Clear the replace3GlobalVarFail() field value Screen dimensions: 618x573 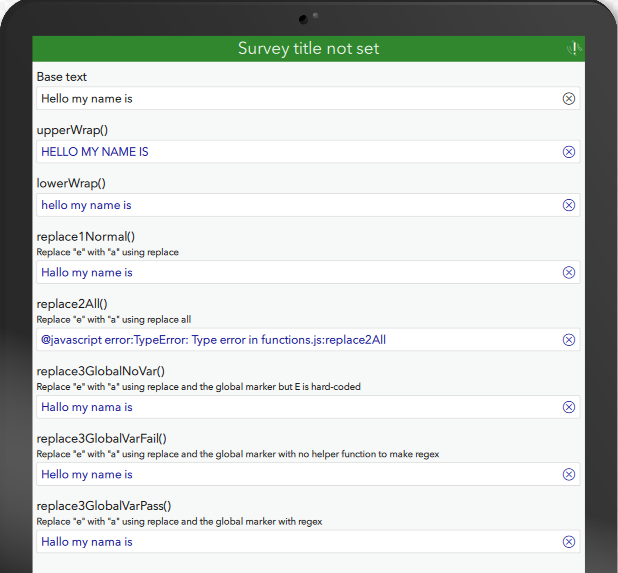(569, 474)
